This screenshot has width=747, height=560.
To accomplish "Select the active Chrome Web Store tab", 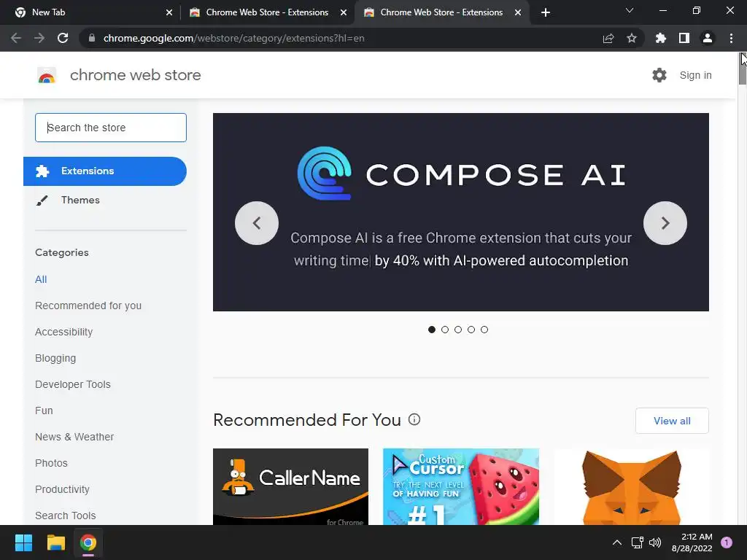I will pyautogui.click(x=441, y=12).
